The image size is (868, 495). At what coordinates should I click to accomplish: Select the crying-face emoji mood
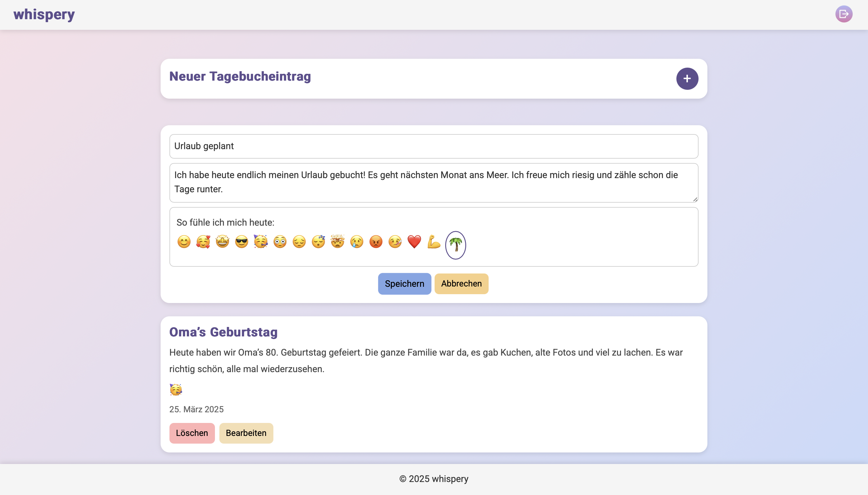(x=357, y=242)
